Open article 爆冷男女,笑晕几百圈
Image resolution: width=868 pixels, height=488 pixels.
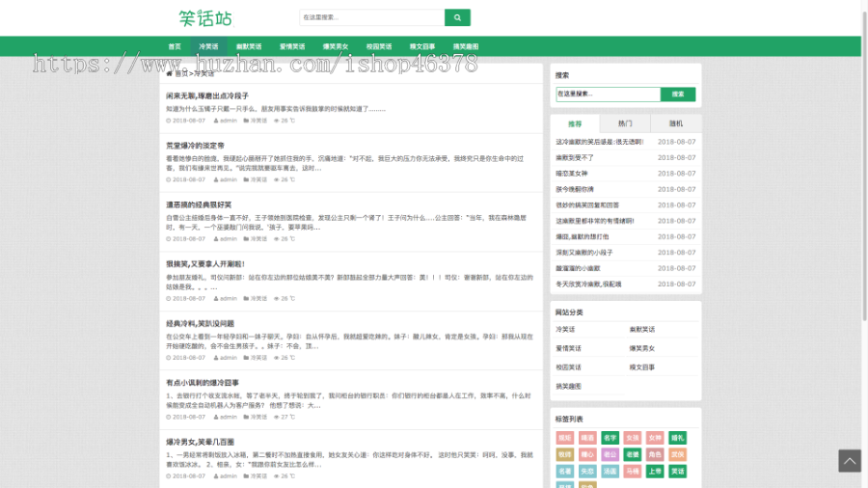[200, 442]
